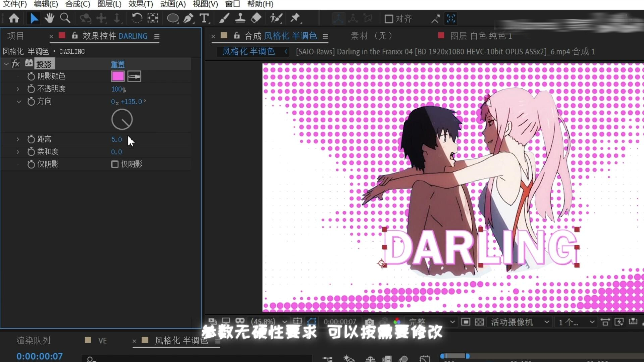Select the Clone Stamp tool
644x362 pixels.
pos(240,18)
